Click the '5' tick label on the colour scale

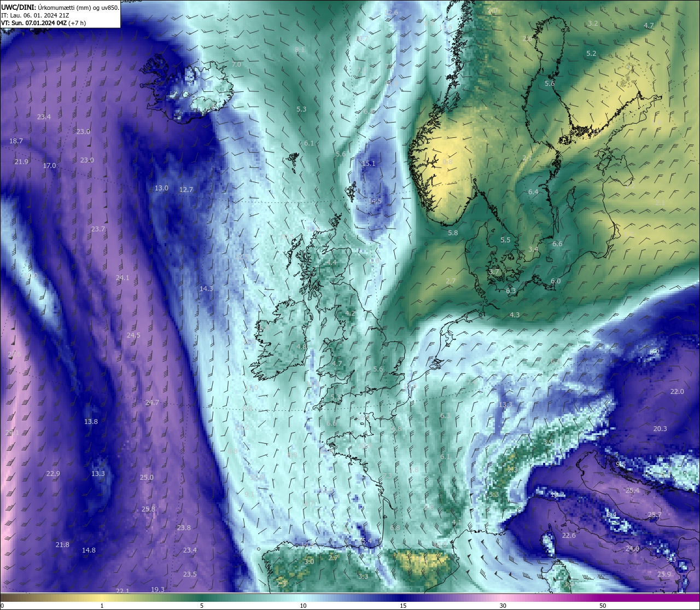click(x=202, y=606)
